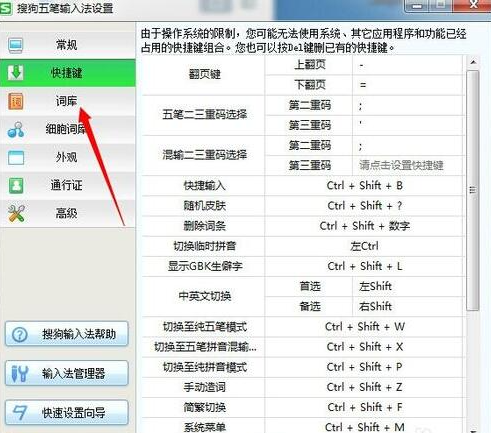Click the window icon beside 外观
Screen dimensions: 491x433
16,158
